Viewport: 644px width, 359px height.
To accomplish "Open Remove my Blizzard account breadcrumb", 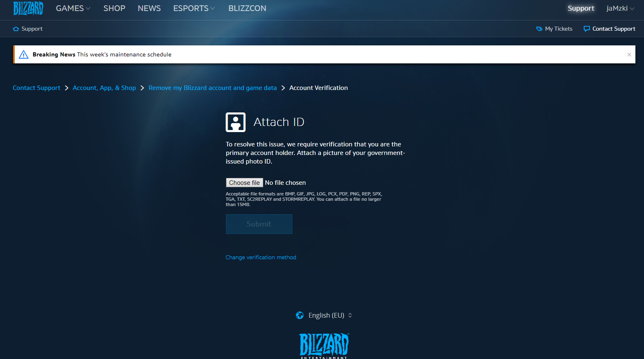I will [x=212, y=88].
